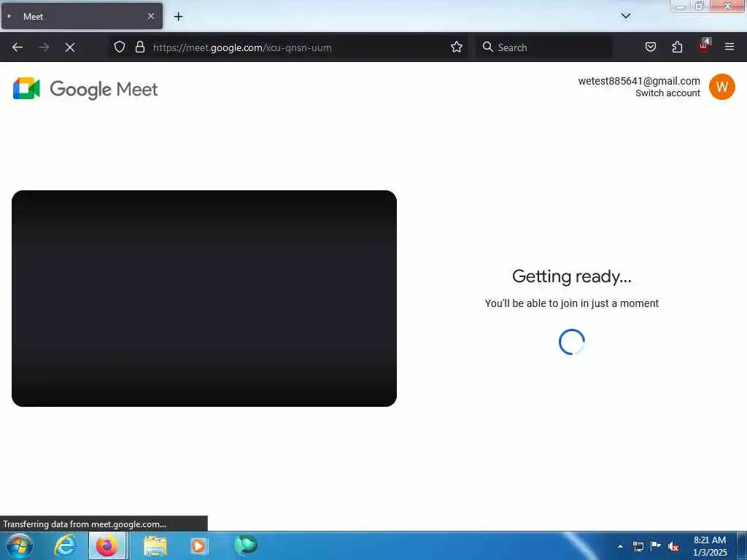The image size is (747, 560).
Task: Click the dark video preview area
Action: [x=204, y=298]
